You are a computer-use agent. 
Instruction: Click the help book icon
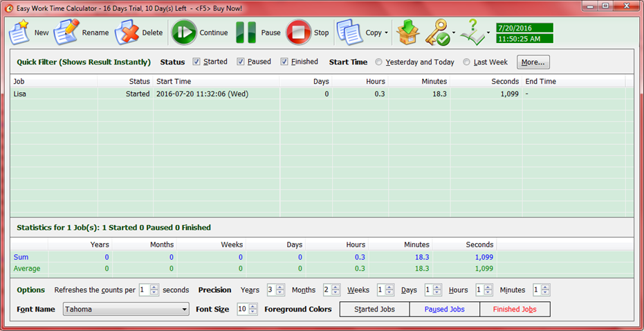pos(472,33)
